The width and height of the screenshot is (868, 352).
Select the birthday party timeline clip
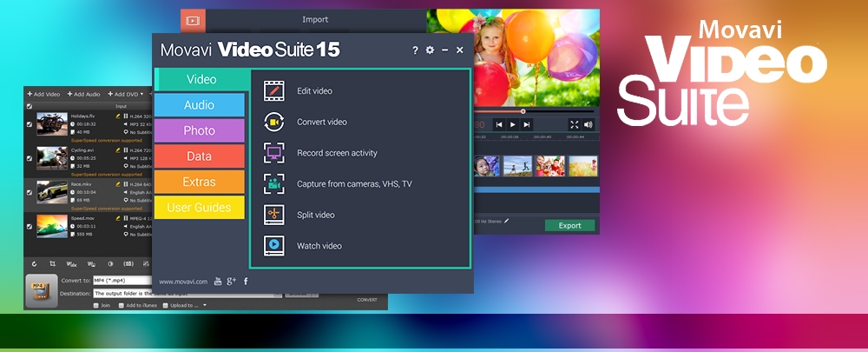[550, 166]
